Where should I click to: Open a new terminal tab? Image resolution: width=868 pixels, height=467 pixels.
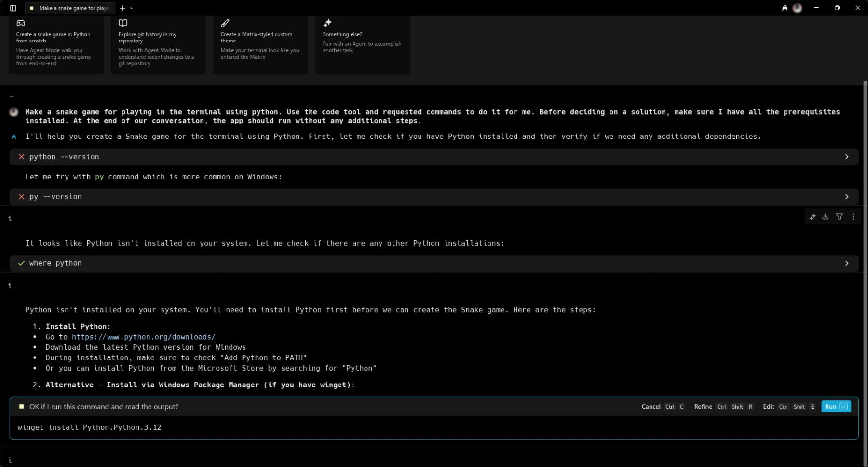[x=122, y=8]
